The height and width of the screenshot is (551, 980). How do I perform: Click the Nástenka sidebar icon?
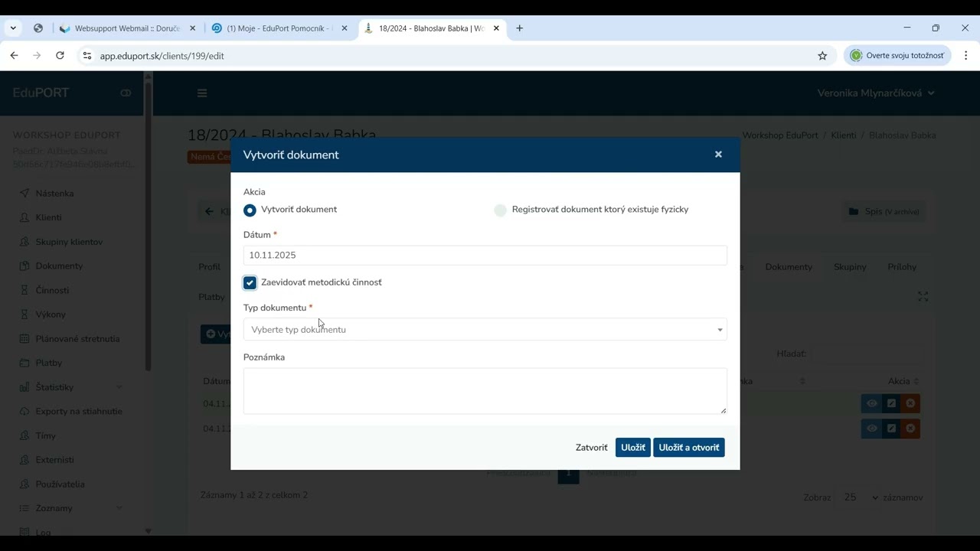(x=24, y=194)
